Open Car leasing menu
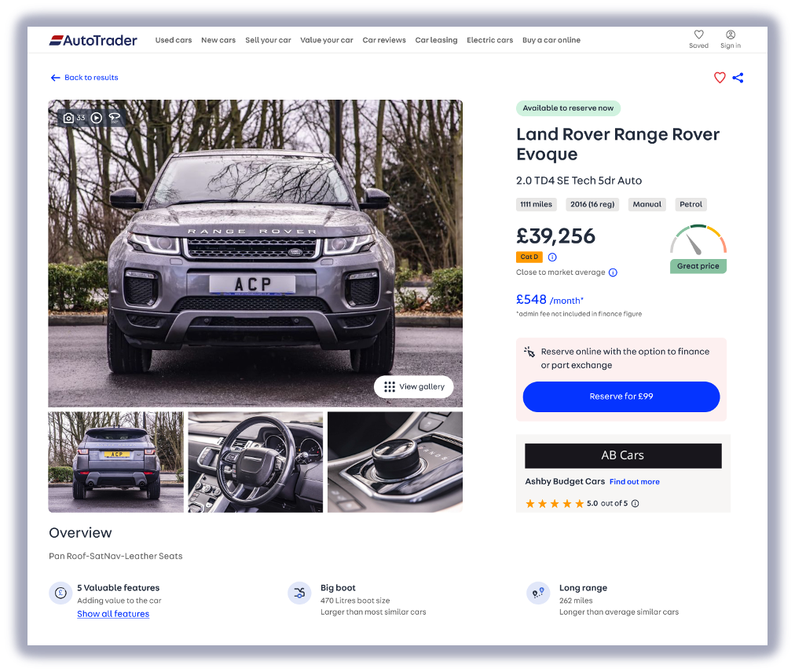Viewport: 795px width, 672px height. click(x=436, y=40)
